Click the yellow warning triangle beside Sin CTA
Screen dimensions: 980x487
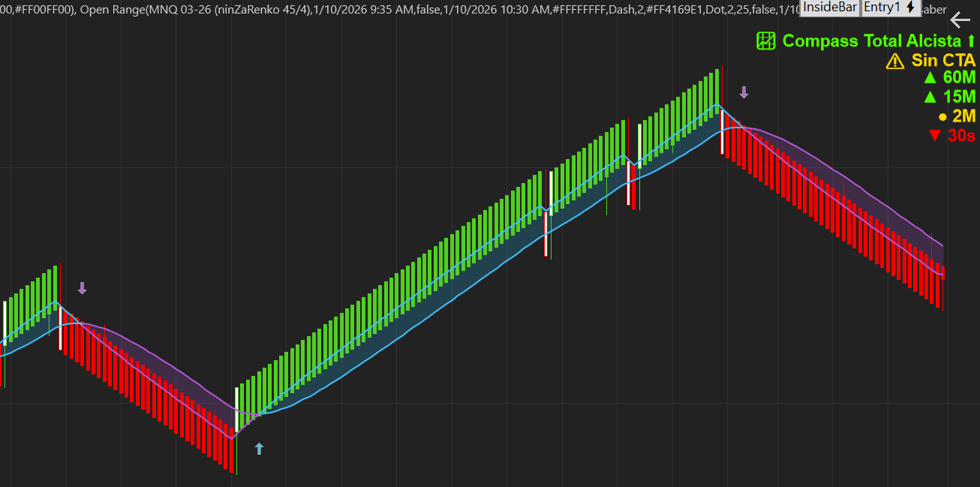click(x=894, y=62)
